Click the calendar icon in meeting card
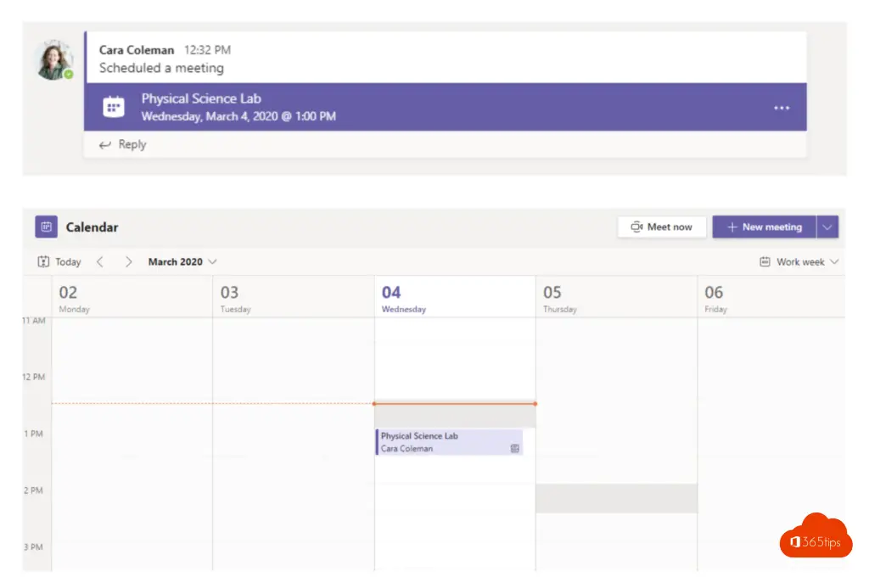 [x=114, y=107]
